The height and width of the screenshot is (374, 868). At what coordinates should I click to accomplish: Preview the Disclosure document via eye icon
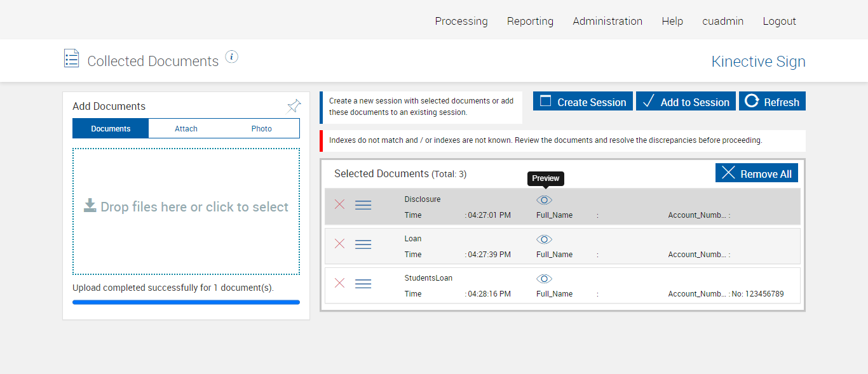point(544,200)
